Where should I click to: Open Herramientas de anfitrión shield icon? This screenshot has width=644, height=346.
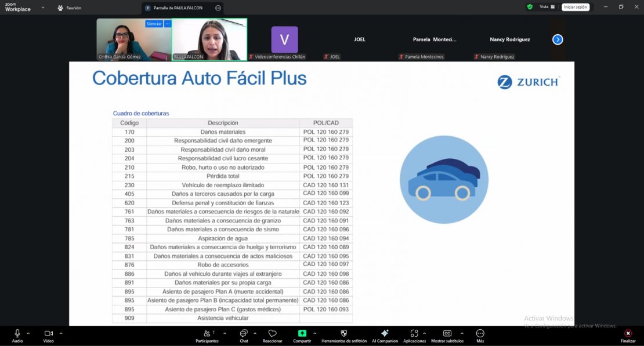(343, 334)
